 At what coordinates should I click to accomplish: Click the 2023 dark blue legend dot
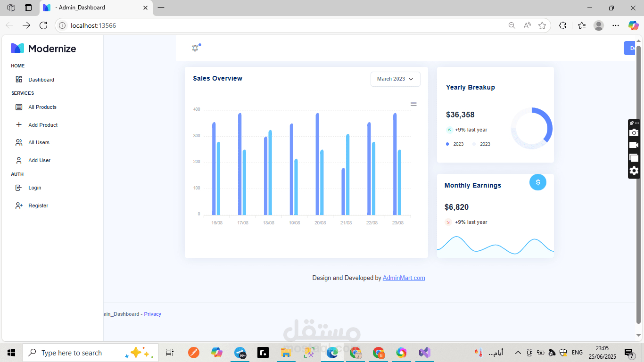coord(447,144)
